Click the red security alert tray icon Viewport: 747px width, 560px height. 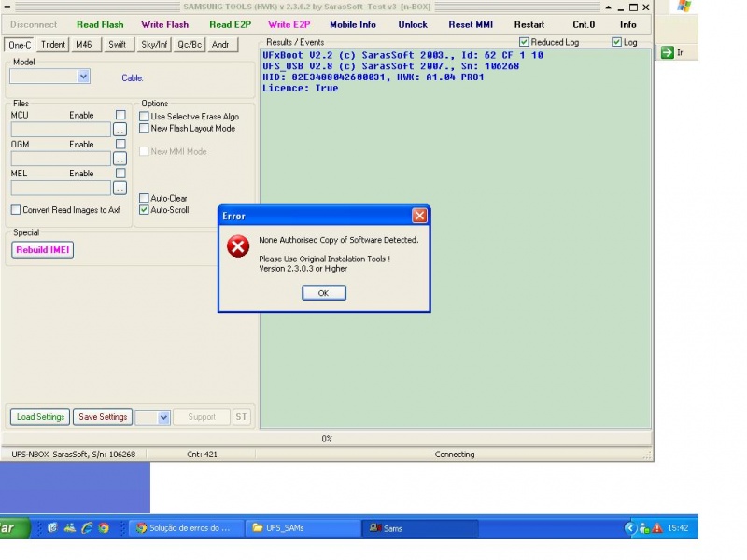(657, 528)
